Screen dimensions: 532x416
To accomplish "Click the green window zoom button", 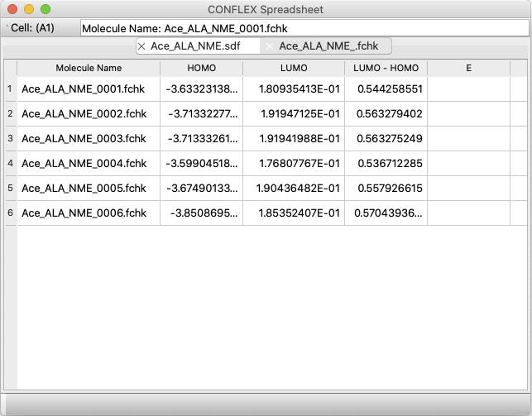I will (46, 9).
